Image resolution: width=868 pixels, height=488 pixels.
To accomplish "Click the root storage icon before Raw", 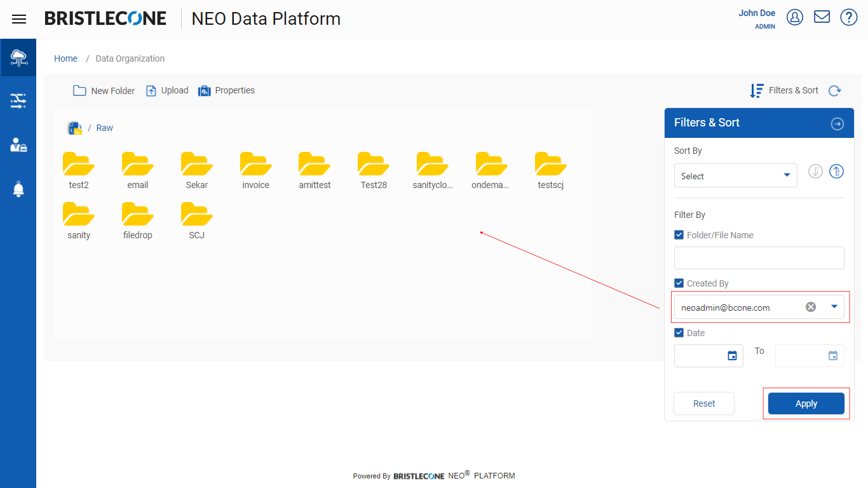I will (75, 128).
